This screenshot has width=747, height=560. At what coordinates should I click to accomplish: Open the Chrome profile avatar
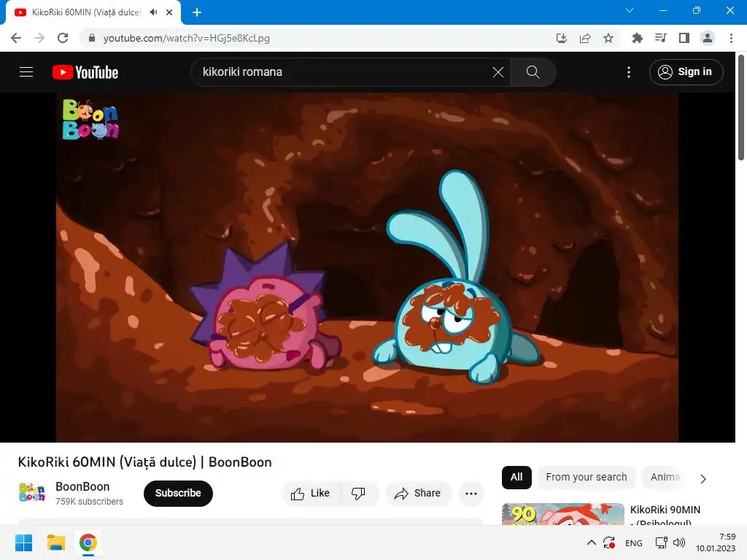tap(708, 38)
